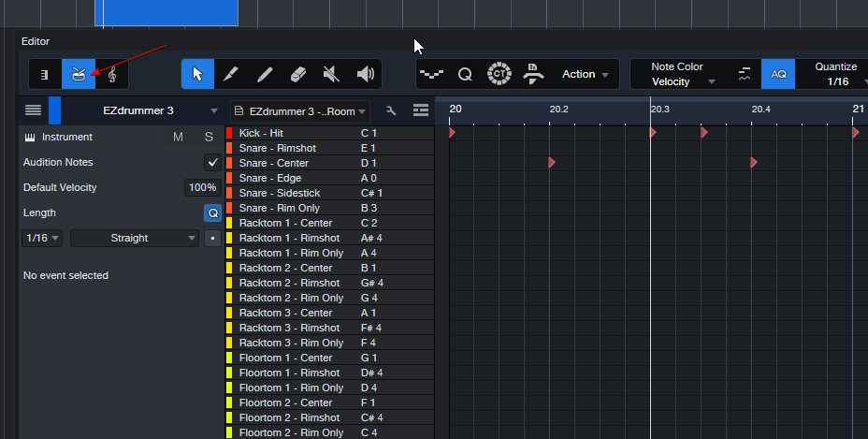
Task: Select the Snare - Sidestick lane
Action: pos(330,193)
